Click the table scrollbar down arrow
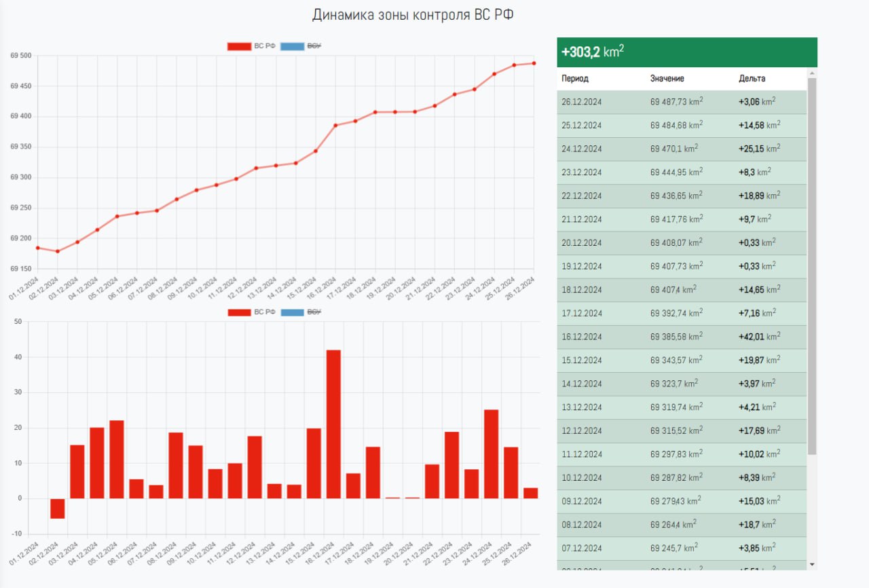This screenshot has height=588, width=869. (x=812, y=564)
